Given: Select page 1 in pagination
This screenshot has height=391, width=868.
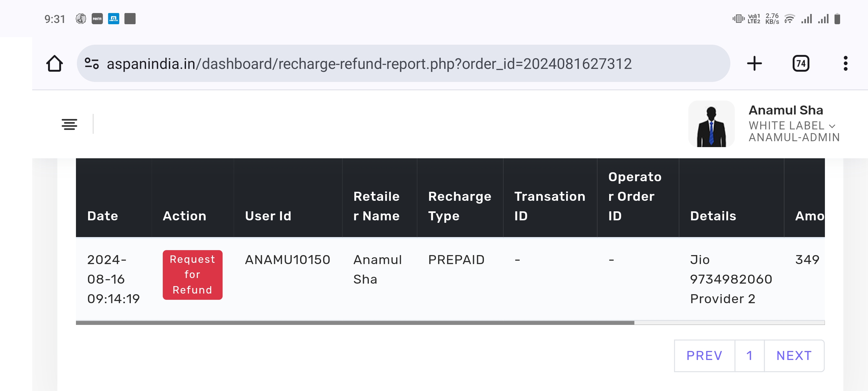Looking at the screenshot, I should [749, 356].
